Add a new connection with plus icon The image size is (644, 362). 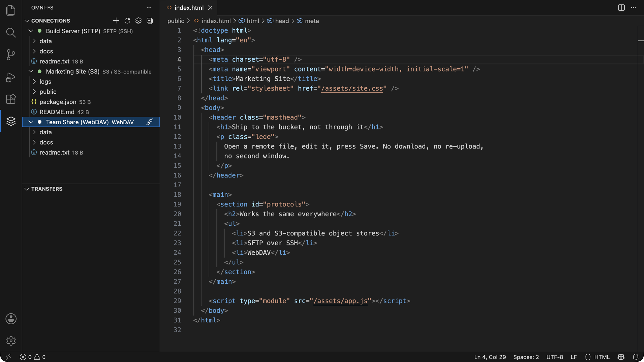tap(116, 21)
